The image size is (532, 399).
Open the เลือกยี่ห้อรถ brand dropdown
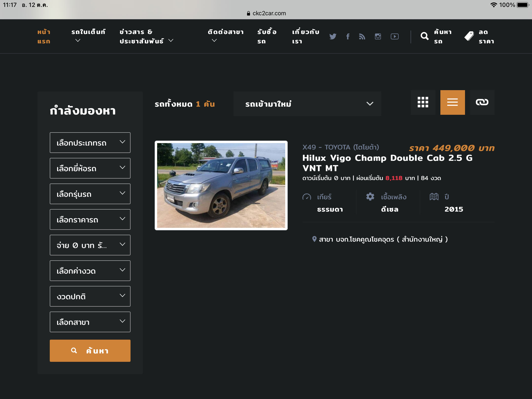click(x=90, y=168)
